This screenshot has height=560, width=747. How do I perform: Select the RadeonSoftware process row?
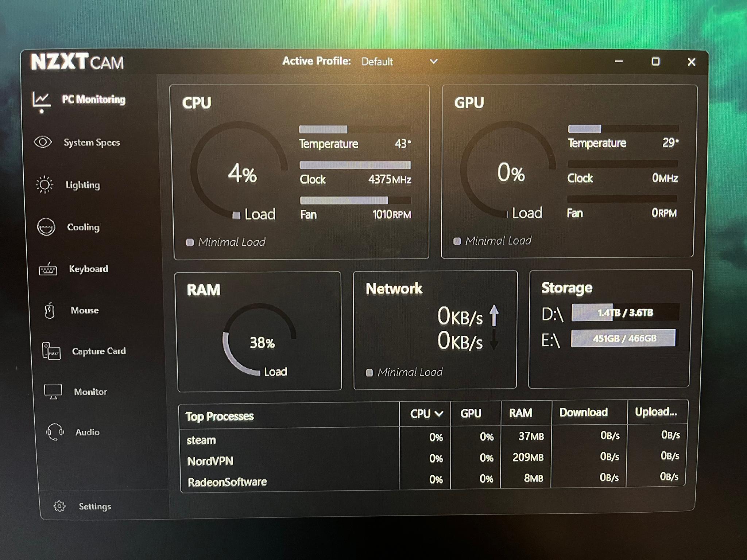(x=432, y=479)
